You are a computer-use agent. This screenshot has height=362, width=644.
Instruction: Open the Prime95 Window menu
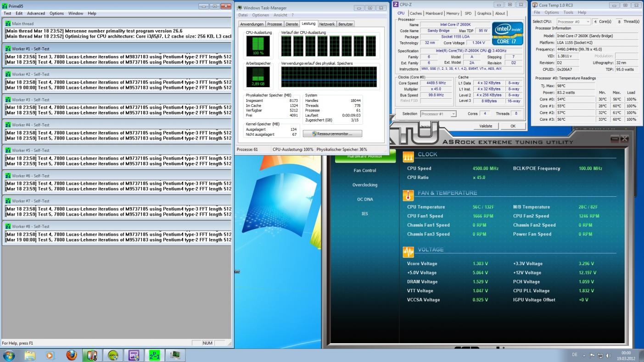[x=76, y=13]
